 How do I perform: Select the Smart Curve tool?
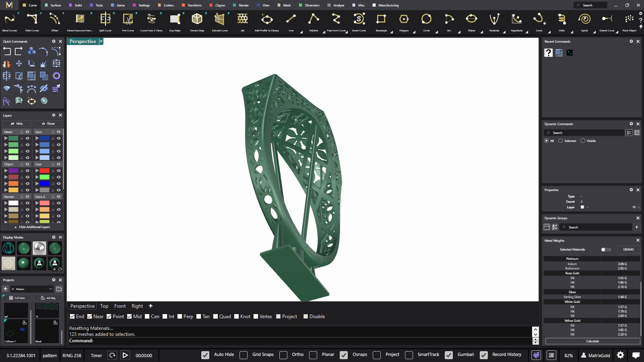click(359, 22)
